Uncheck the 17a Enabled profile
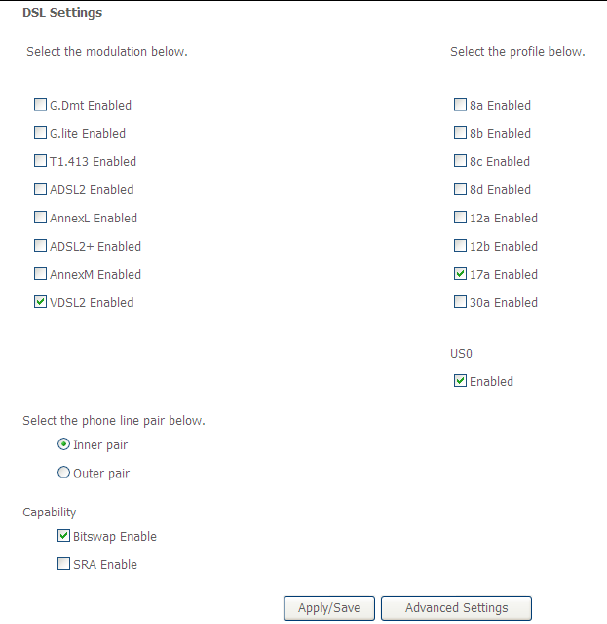The width and height of the screenshot is (607, 624). (x=460, y=274)
